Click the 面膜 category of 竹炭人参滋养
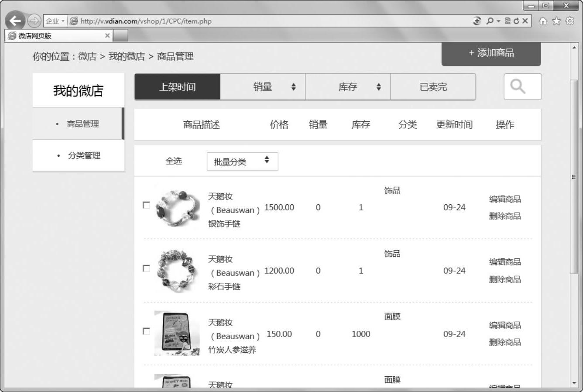Viewport: 583px width, 392px height. [x=392, y=316]
